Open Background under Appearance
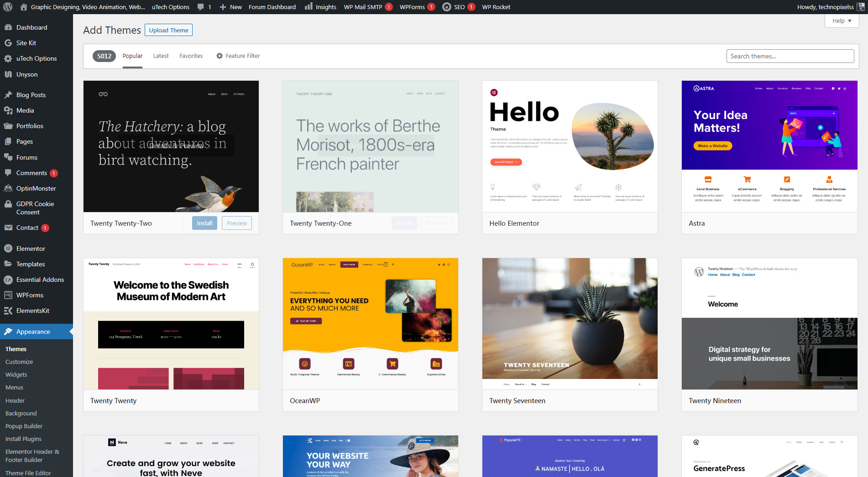The width and height of the screenshot is (868, 477). pos(21,413)
